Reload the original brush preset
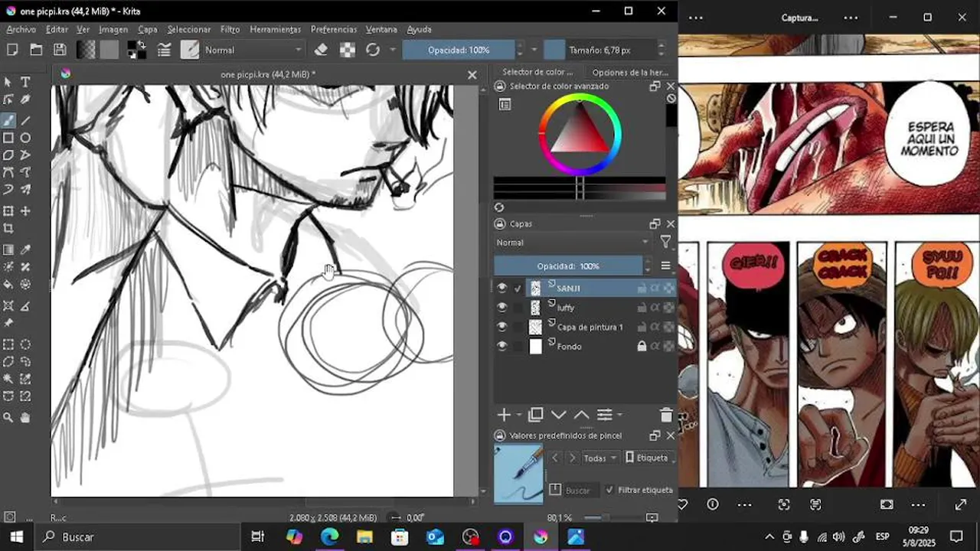 click(x=373, y=50)
